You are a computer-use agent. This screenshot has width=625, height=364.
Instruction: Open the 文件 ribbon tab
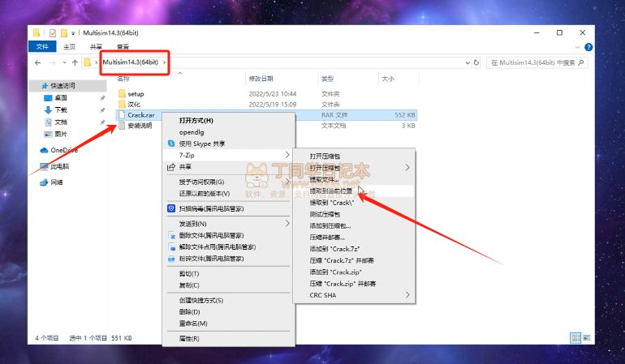(x=42, y=46)
